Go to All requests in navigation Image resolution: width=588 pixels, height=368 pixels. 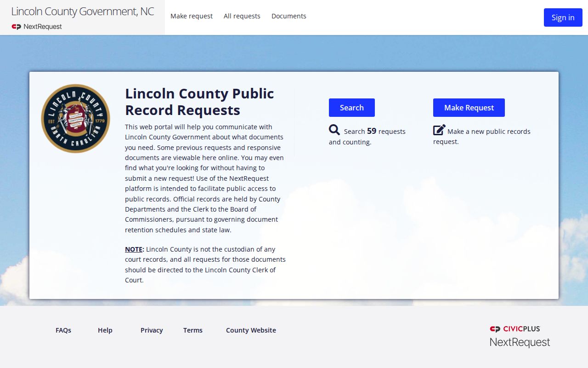242,16
